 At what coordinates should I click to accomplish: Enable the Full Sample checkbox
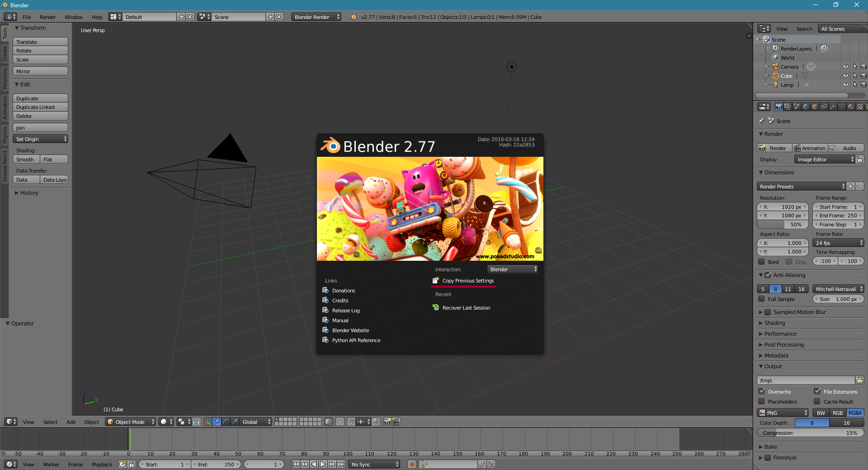[x=762, y=299]
